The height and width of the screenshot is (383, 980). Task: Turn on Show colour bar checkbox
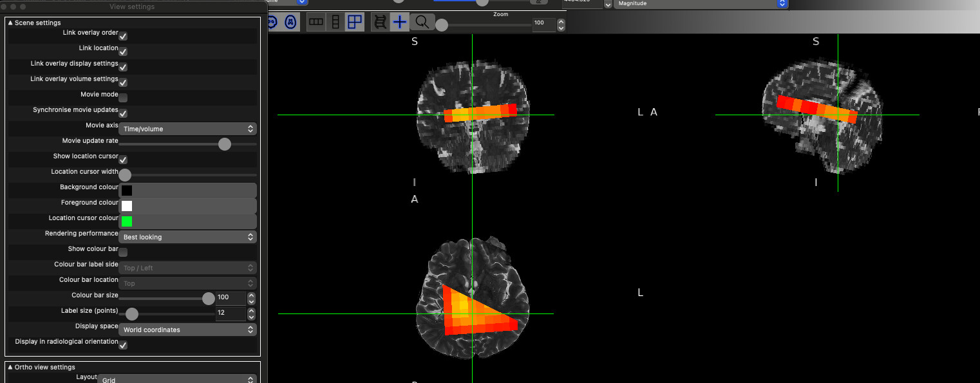pos(123,252)
